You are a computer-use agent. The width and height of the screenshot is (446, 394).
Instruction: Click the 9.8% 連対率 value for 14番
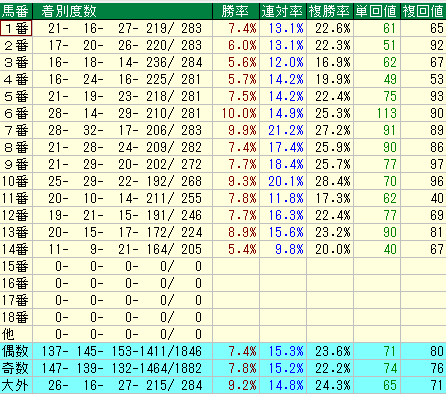coord(289,249)
